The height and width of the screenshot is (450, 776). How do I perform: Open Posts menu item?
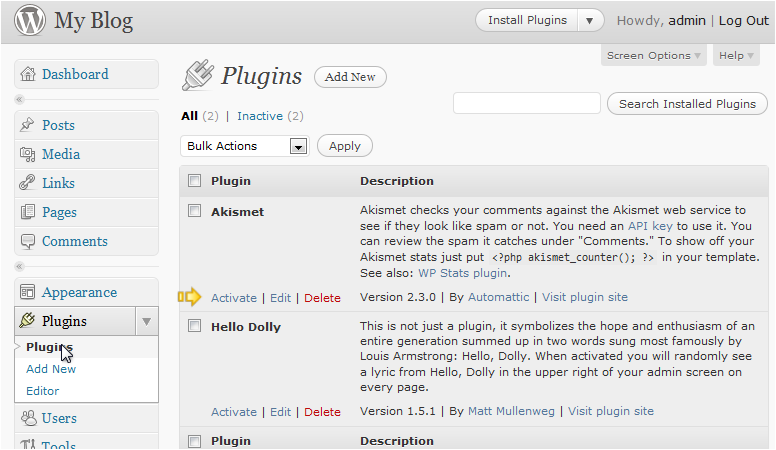tap(58, 125)
